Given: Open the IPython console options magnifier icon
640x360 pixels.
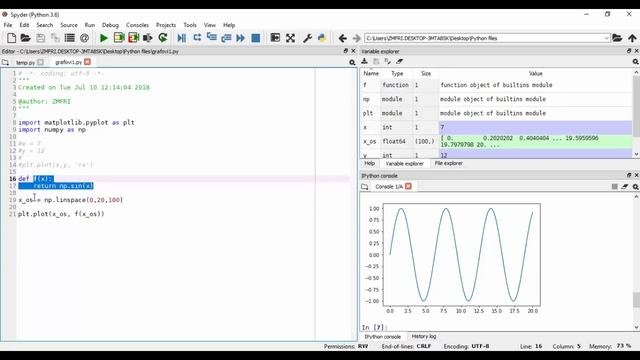Looking at the screenshot, I should pyautogui.click(x=635, y=187).
